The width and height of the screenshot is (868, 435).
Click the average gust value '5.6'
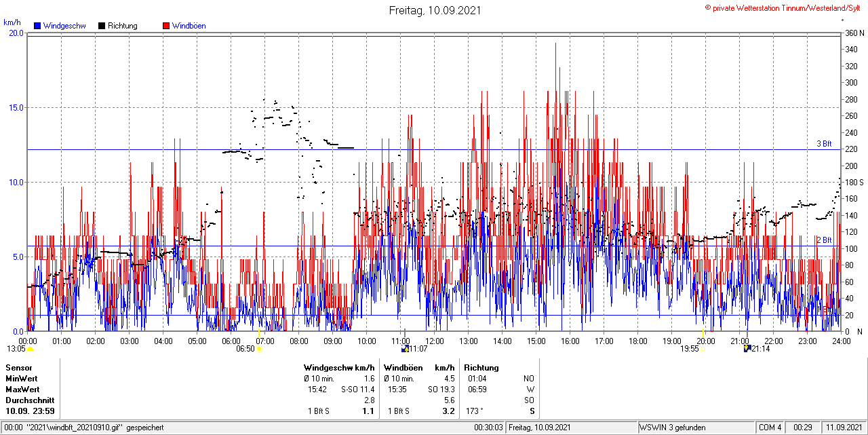coord(449,400)
